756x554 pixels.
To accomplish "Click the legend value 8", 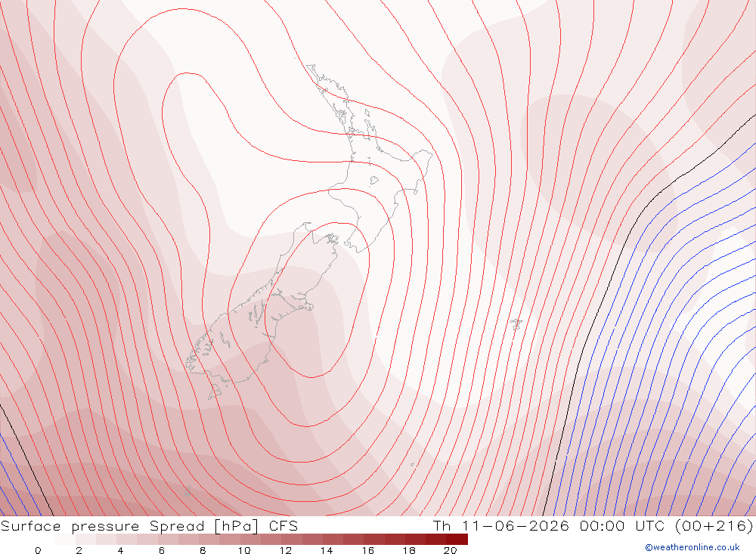I will (203, 550).
